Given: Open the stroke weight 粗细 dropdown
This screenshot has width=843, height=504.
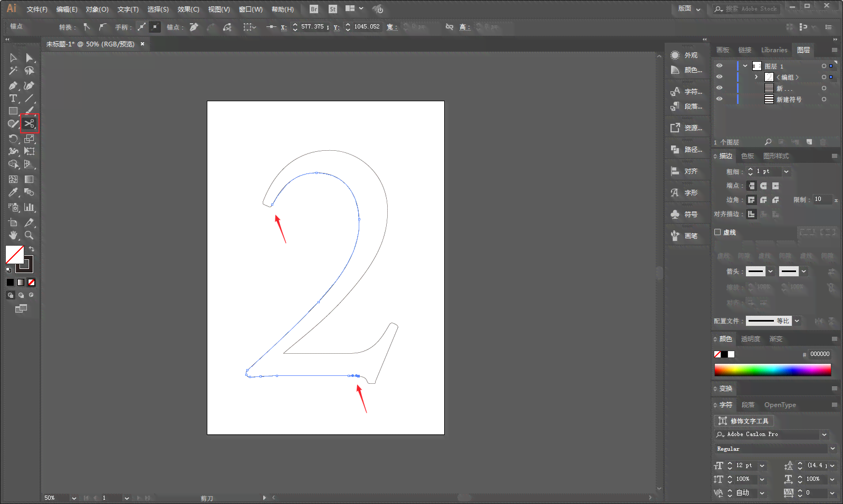Looking at the screenshot, I should point(786,171).
